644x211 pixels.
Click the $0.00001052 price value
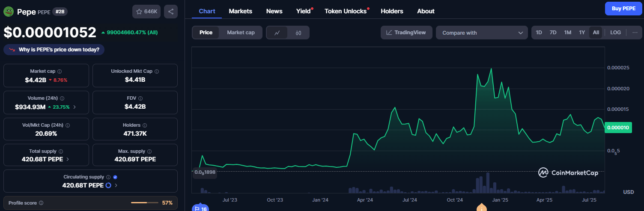coord(50,33)
